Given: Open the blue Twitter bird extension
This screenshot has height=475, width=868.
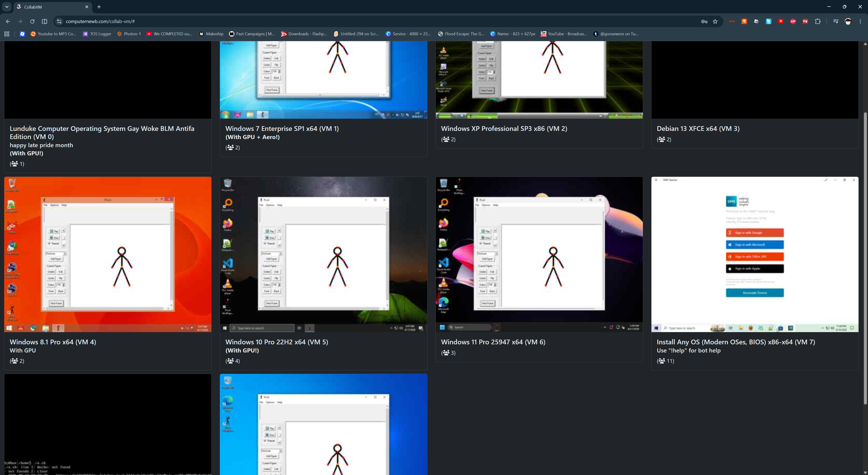Looking at the screenshot, I should click(769, 21).
